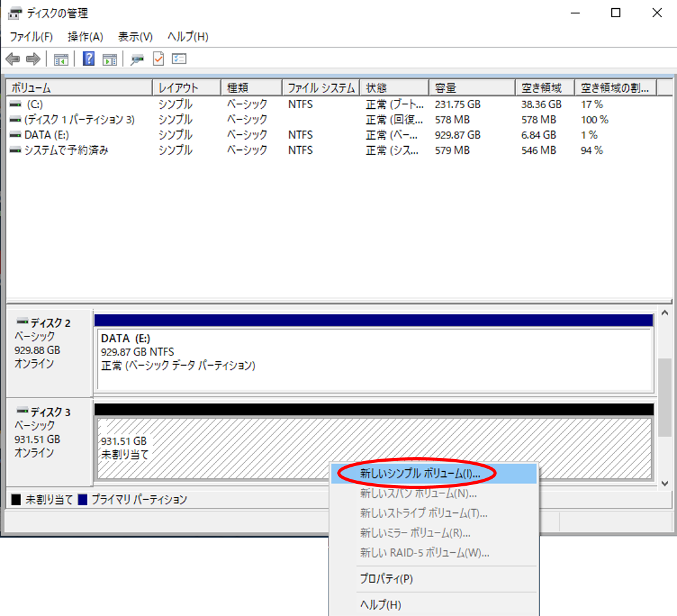Screen dimensions: 677x616
Task: Select the DATA (E:) partition block on Disk 2
Action: [x=374, y=359]
